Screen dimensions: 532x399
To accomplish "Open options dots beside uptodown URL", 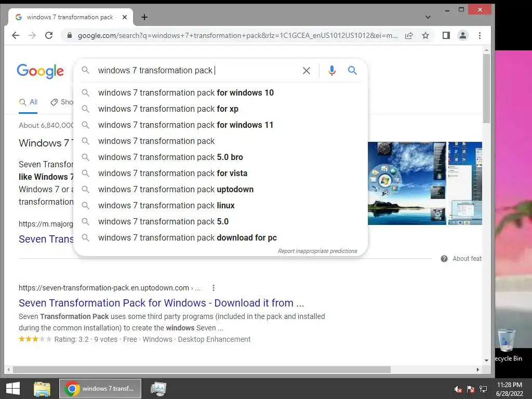I will tap(214, 288).
